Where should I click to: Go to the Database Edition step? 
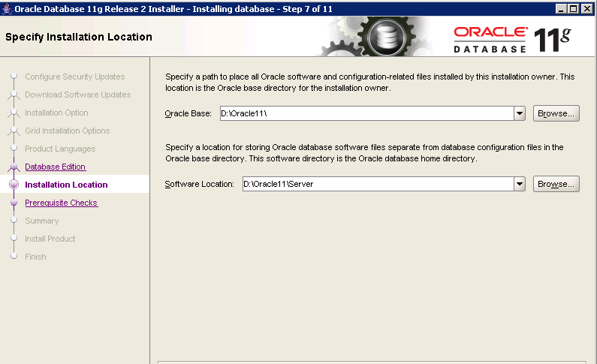coord(56,167)
